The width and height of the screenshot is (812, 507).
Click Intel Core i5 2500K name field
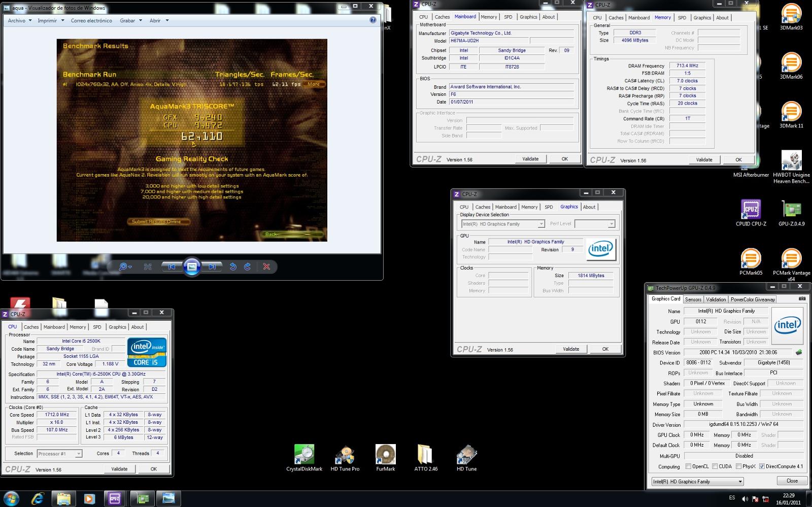81,341
